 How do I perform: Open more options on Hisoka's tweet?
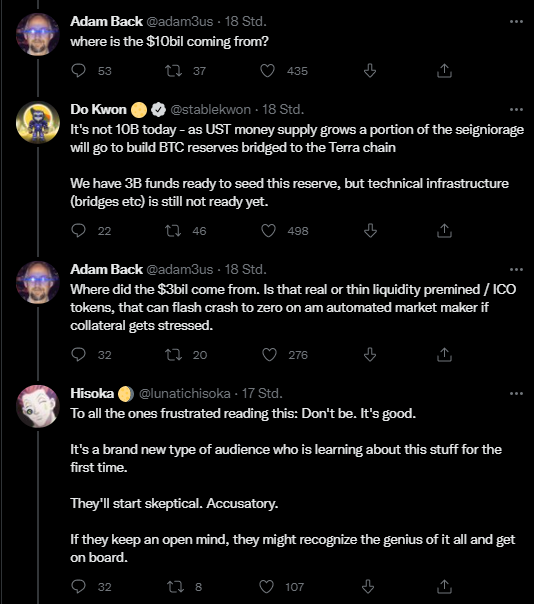click(x=516, y=393)
